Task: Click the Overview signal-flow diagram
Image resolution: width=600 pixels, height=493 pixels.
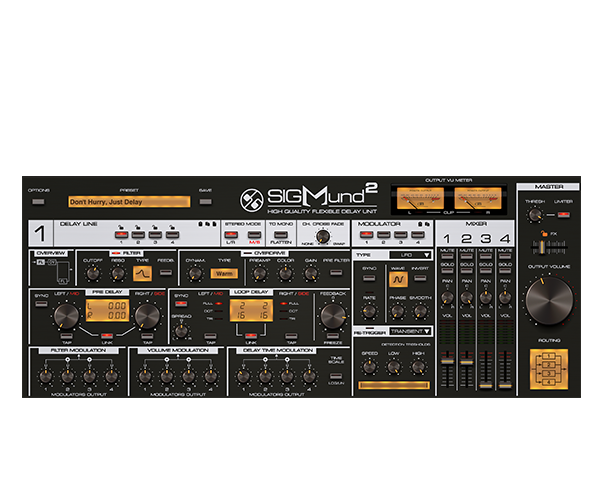Action: (54, 272)
